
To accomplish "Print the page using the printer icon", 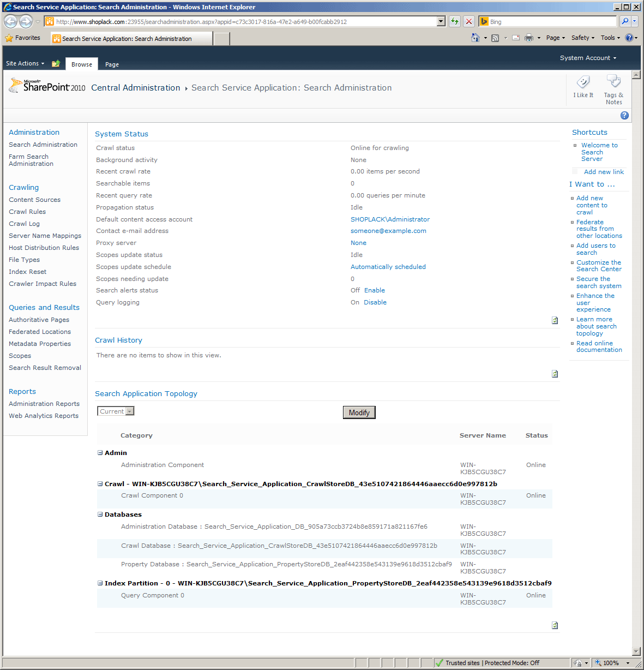I will [529, 38].
